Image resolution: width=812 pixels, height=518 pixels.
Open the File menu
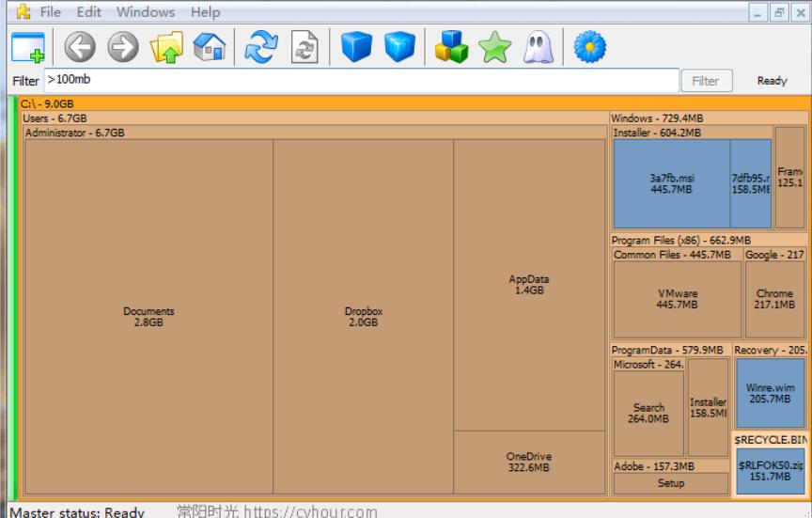pyautogui.click(x=50, y=12)
